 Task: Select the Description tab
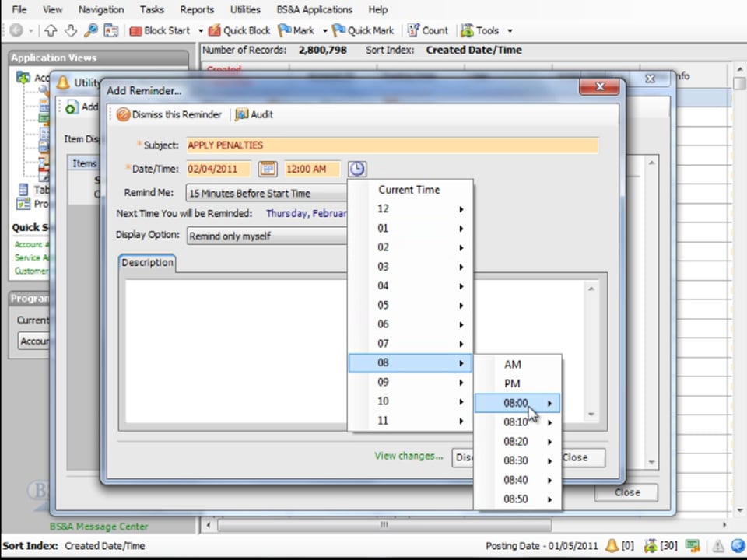click(x=147, y=263)
